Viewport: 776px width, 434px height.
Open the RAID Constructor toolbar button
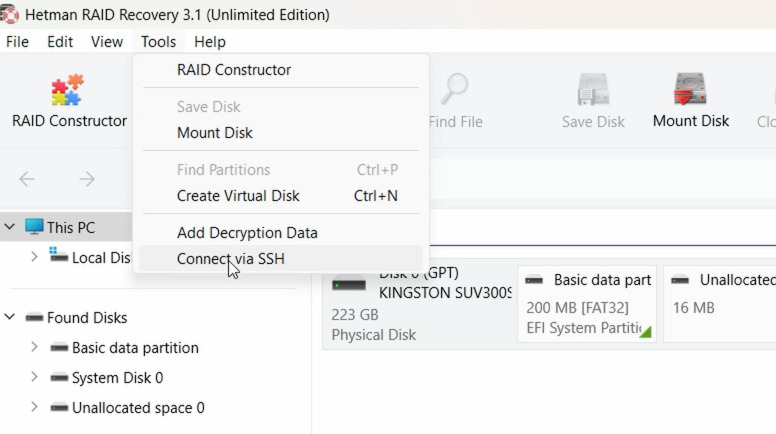click(69, 101)
